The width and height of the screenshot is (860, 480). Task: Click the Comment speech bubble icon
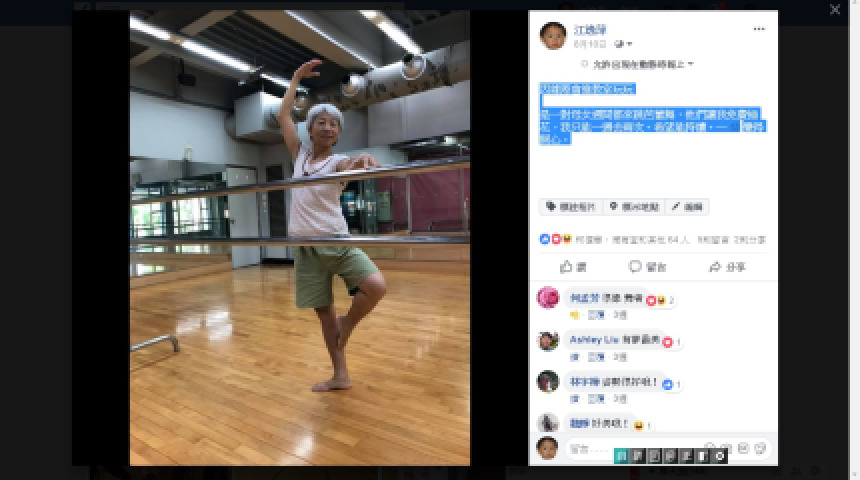(635, 267)
